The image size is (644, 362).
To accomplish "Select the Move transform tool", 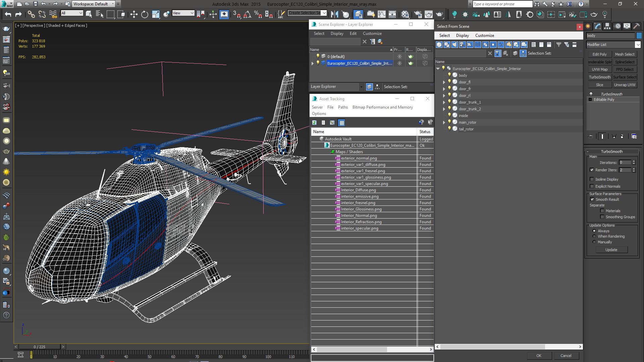I will [x=134, y=14].
